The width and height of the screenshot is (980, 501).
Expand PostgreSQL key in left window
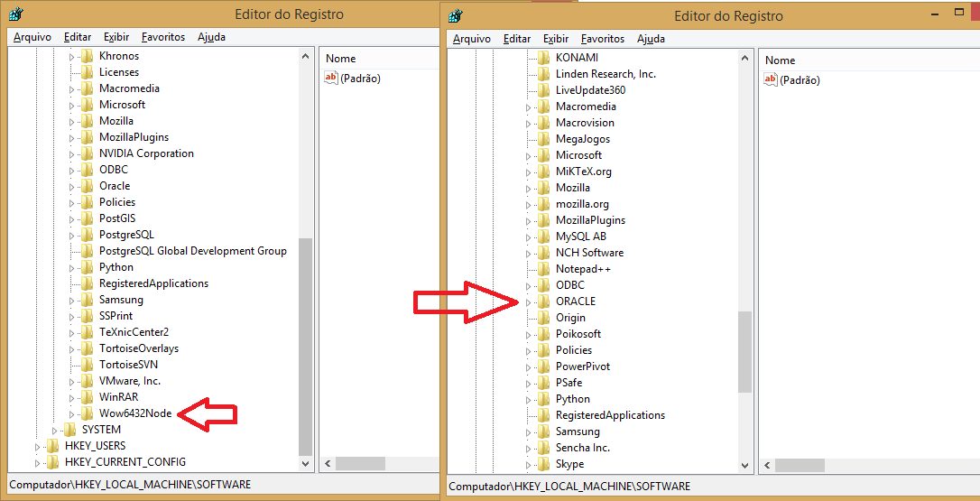click(x=71, y=236)
